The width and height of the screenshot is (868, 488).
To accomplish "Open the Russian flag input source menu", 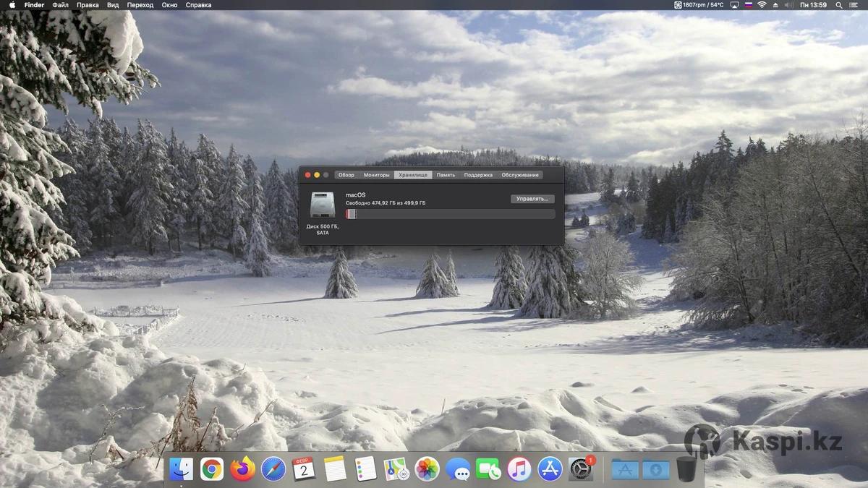I will 749,5.
